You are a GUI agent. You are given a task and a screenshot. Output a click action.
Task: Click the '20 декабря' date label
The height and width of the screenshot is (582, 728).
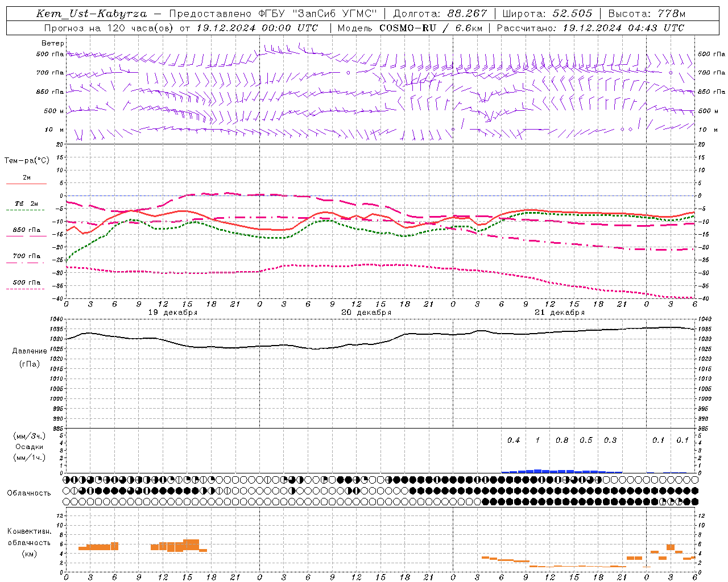coord(366,313)
